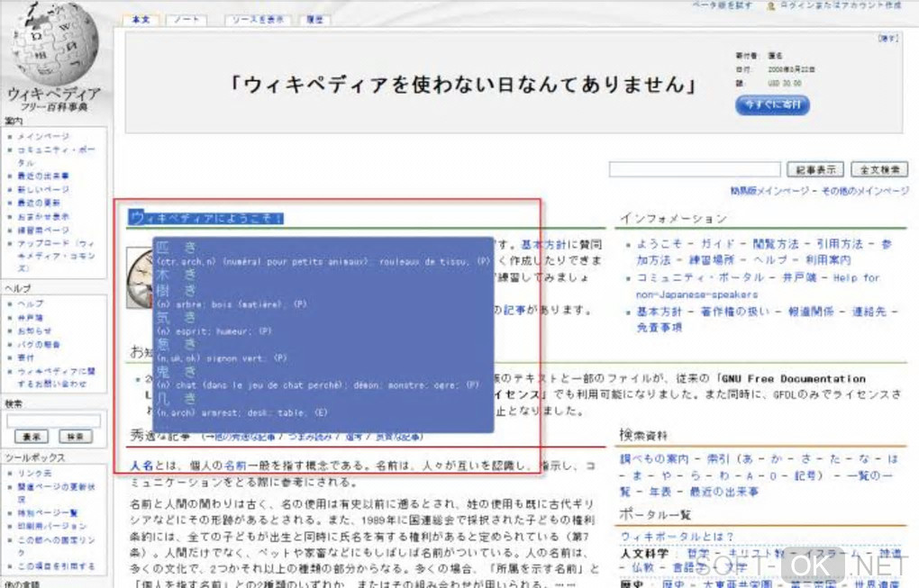Open 年表 in the reference section
Image resolution: width=919 pixels, height=588 pixels.
[x=660, y=492]
